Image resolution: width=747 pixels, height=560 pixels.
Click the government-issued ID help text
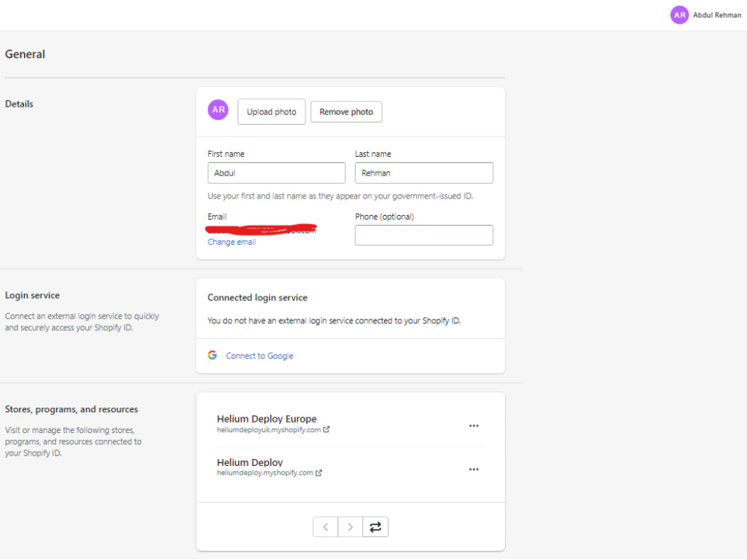point(340,196)
